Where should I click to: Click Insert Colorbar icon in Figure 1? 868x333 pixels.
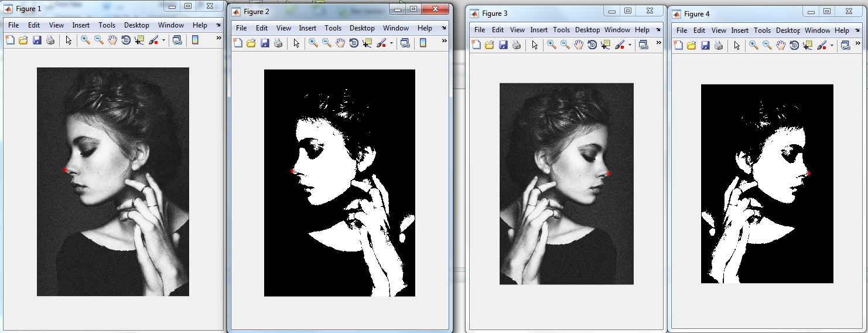click(x=195, y=40)
